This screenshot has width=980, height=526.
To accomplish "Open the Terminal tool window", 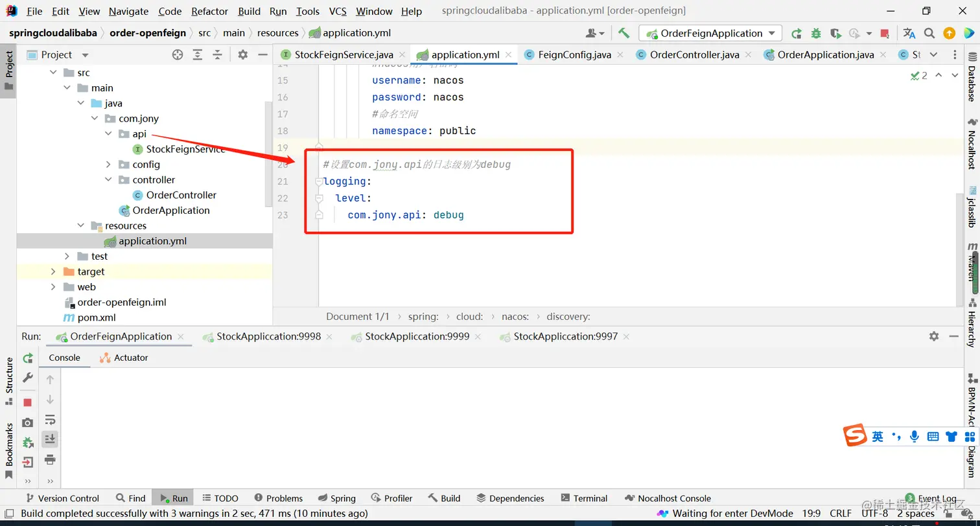I will (583, 498).
